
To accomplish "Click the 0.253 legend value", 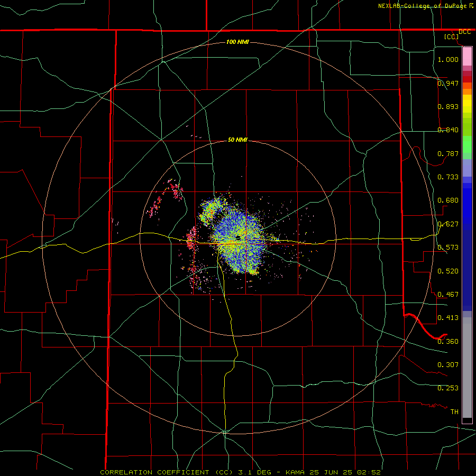I will point(448,388).
